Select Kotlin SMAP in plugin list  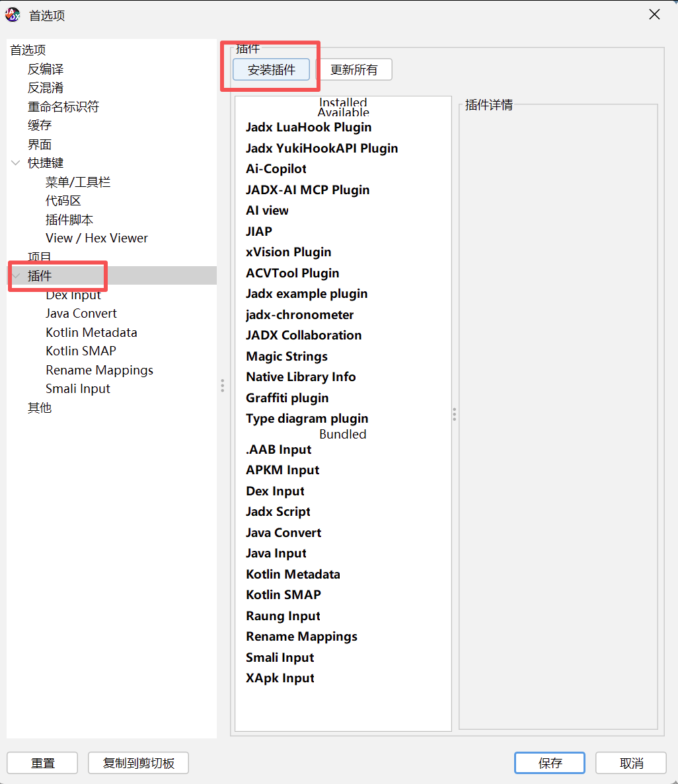[283, 594]
